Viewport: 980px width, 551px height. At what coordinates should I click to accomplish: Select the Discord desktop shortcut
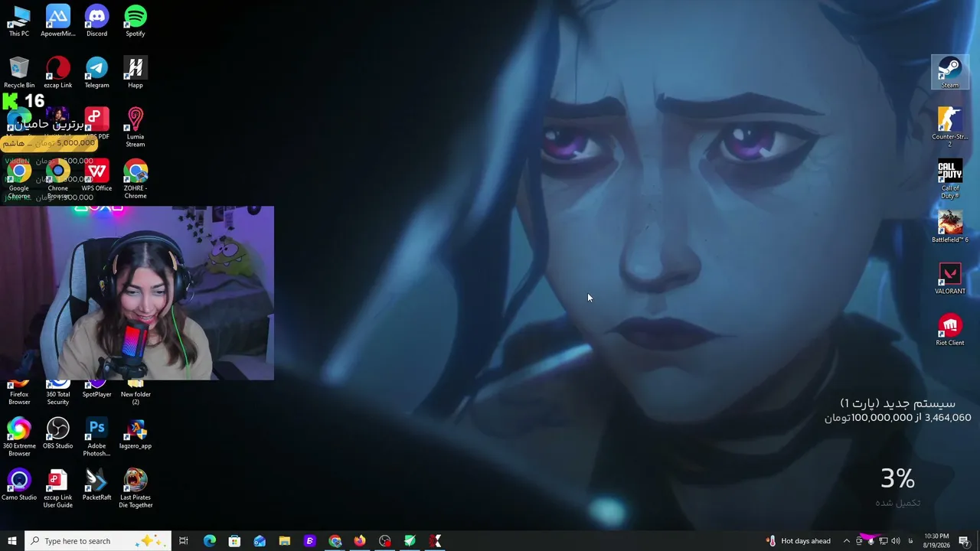(96, 21)
